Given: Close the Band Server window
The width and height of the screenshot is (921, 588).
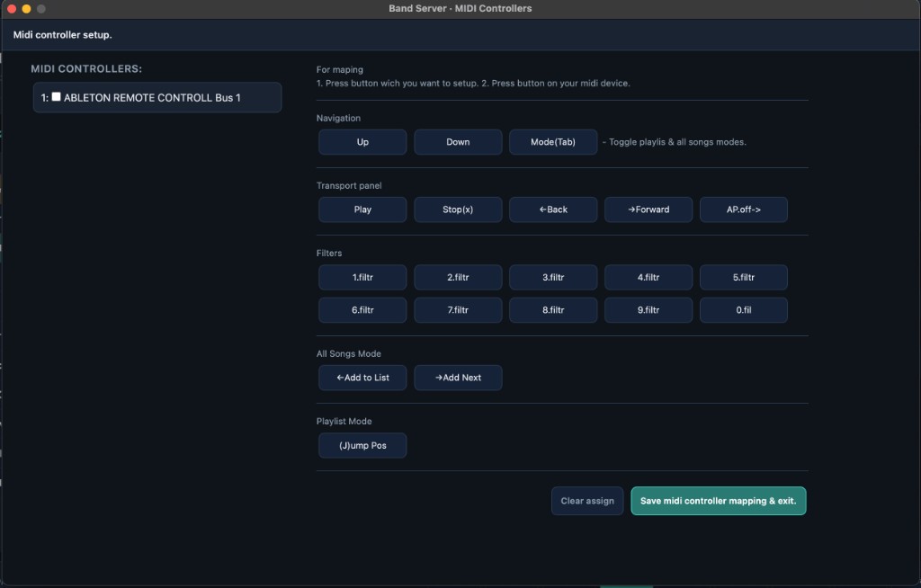Looking at the screenshot, I should click(x=11, y=9).
